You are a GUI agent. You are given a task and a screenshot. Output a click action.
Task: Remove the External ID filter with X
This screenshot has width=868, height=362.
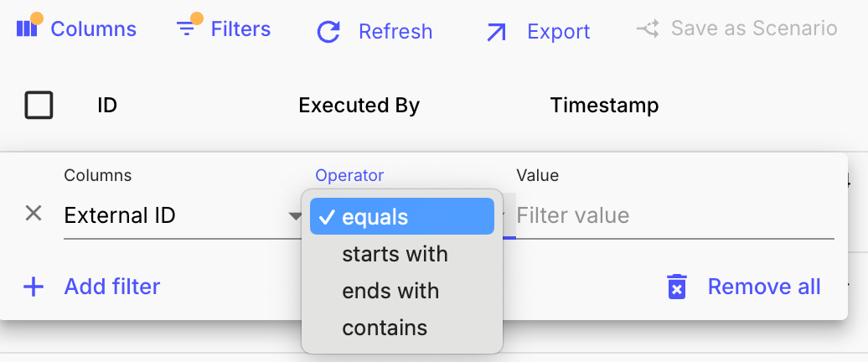coord(34,214)
